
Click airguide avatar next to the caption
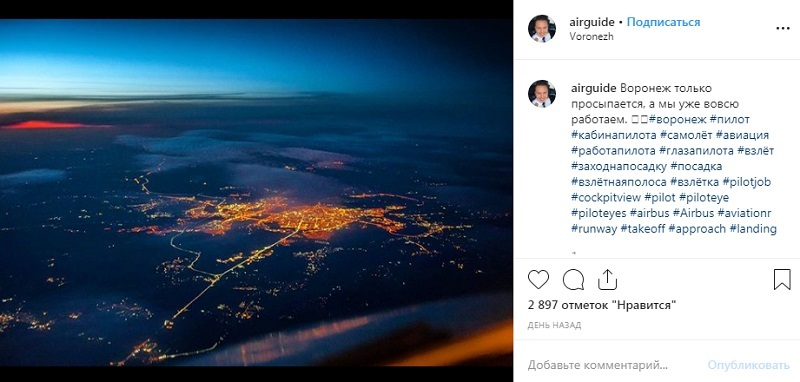pos(542,94)
